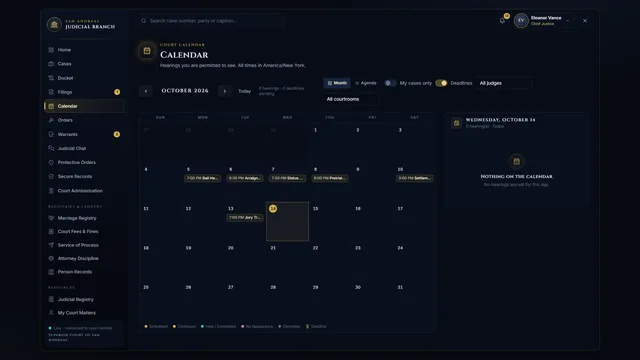640x360 pixels.
Task: Focus the case search field
Action: click(x=212, y=20)
